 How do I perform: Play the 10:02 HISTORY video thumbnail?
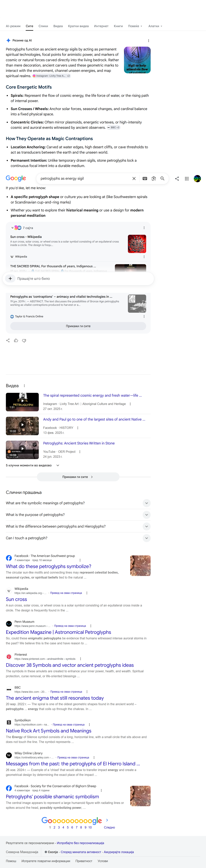(x=22, y=426)
